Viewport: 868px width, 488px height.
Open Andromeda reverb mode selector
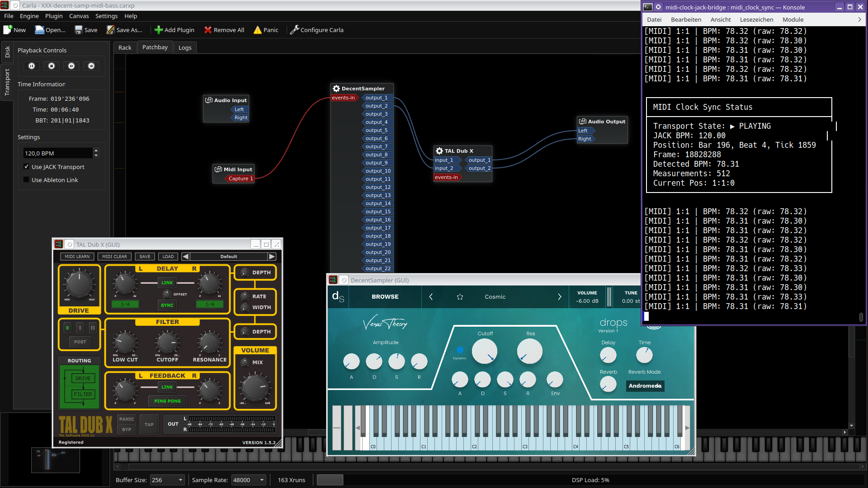pyautogui.click(x=645, y=386)
